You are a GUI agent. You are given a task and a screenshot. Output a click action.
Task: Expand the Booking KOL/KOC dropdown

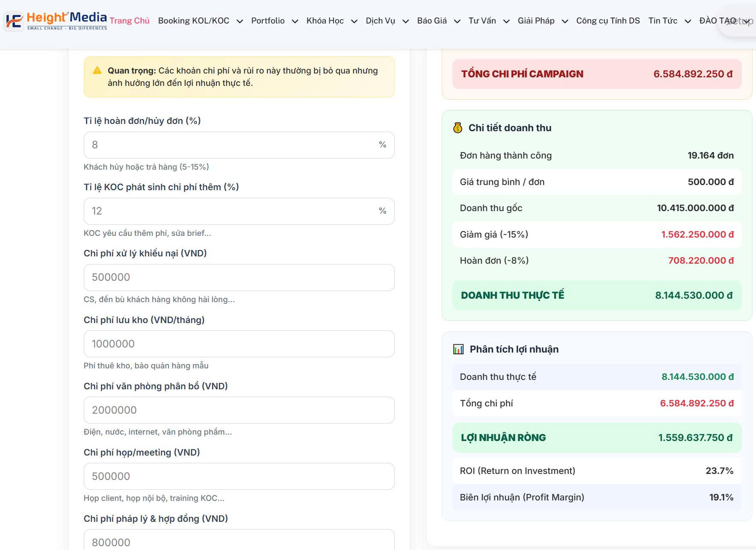click(x=239, y=21)
